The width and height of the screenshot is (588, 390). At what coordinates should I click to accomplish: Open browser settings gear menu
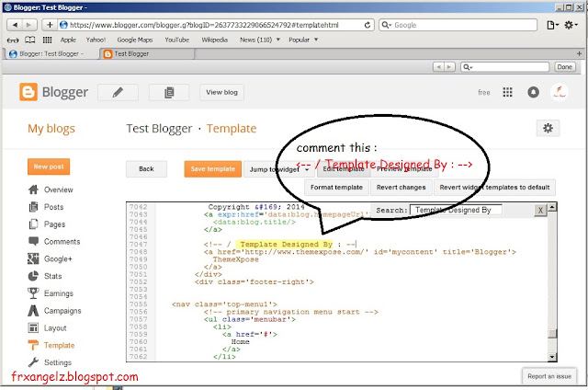coord(571,25)
